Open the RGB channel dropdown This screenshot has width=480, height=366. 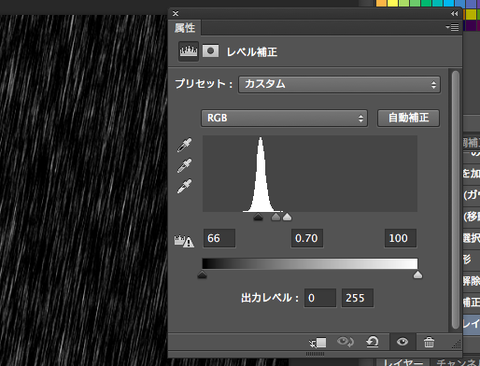coord(284,118)
